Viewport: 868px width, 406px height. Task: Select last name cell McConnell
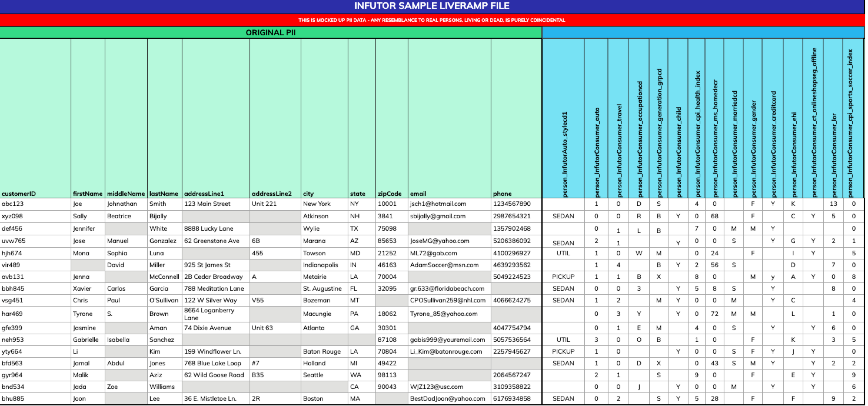click(165, 277)
